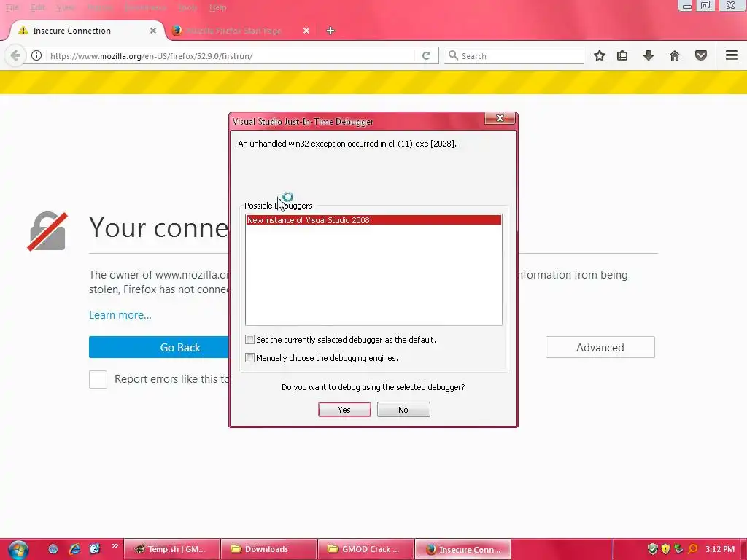Open the File menu in Firefox
The height and width of the screenshot is (560, 747).
pyautogui.click(x=12, y=7)
